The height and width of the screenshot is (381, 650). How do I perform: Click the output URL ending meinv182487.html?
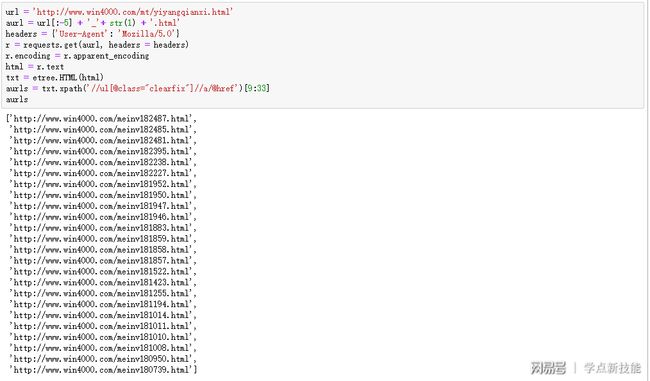pos(102,119)
